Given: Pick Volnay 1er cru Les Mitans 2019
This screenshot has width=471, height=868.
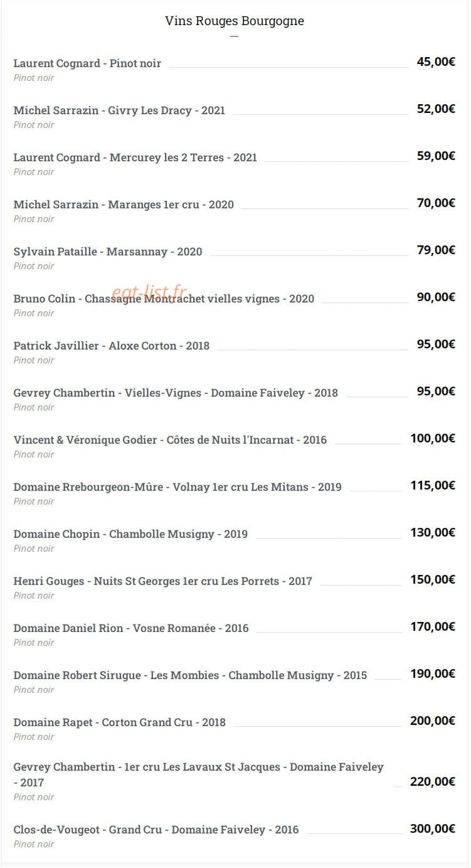Looking at the screenshot, I should pos(177,487).
